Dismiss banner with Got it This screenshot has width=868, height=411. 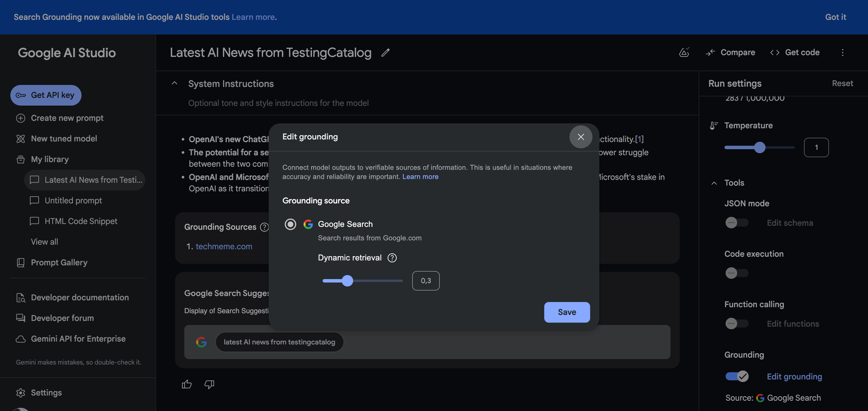tap(835, 17)
